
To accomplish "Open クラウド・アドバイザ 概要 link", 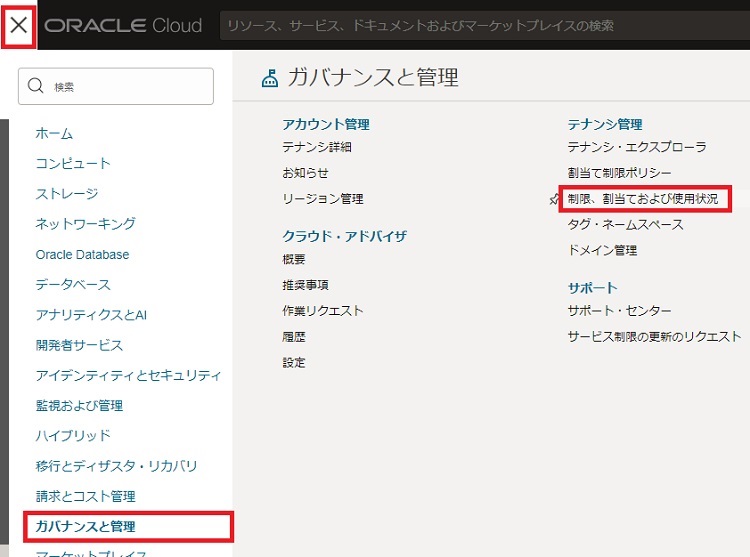I will click(x=294, y=259).
